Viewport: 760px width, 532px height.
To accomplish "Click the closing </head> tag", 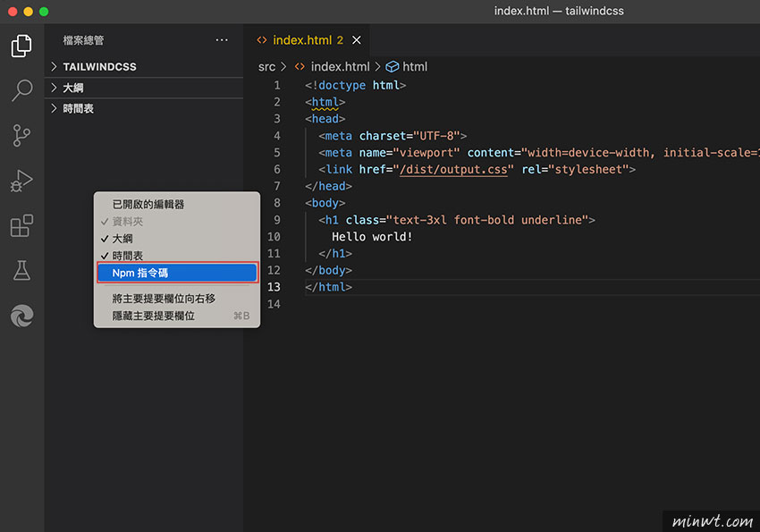I will (x=329, y=186).
